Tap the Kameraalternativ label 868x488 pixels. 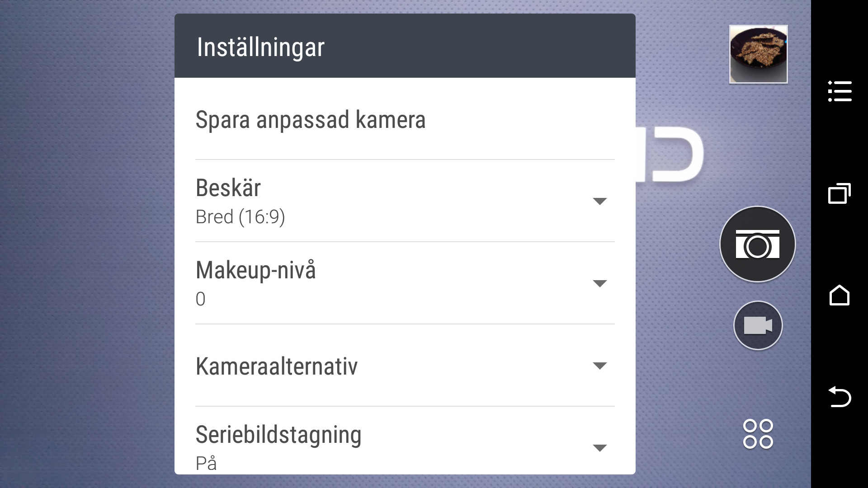pyautogui.click(x=276, y=366)
